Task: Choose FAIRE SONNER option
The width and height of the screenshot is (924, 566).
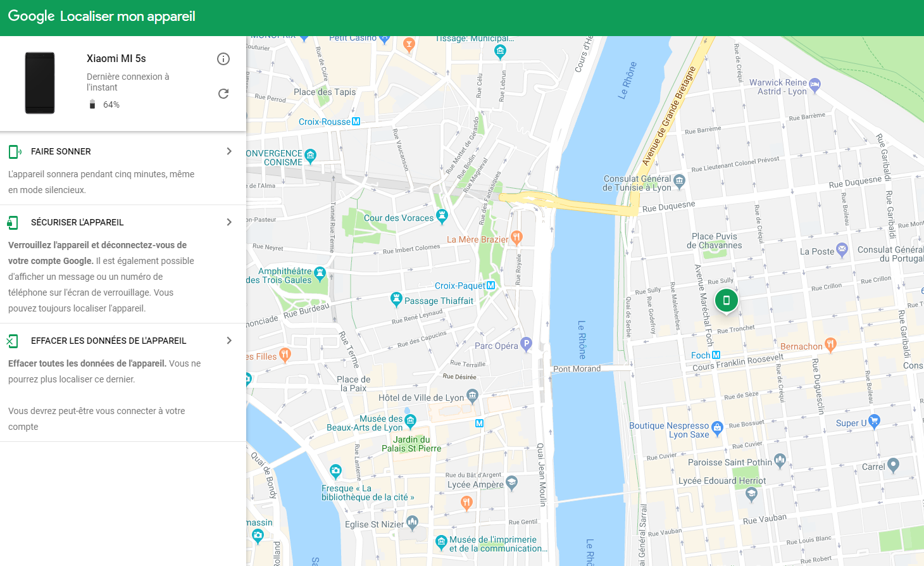Action: pos(61,151)
